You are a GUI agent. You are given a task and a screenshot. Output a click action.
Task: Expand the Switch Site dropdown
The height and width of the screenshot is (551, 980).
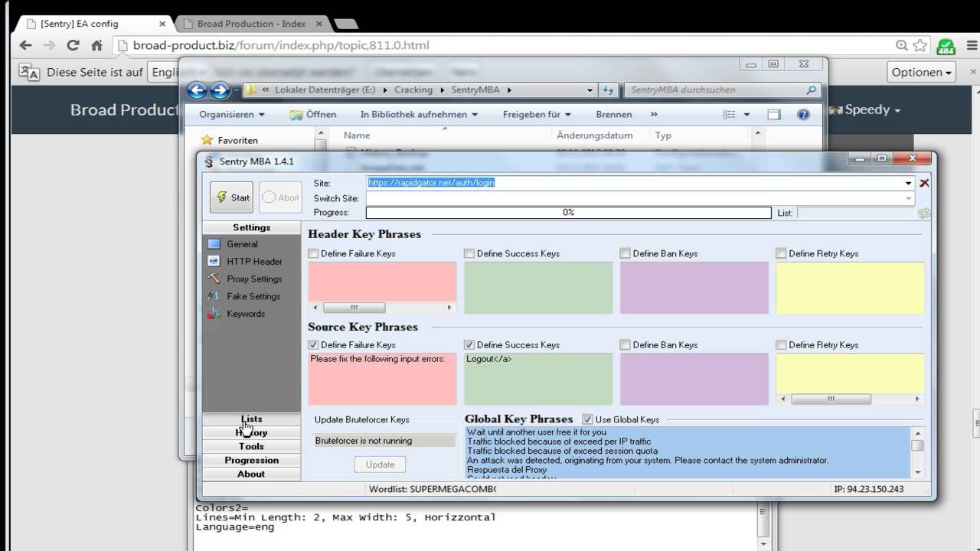click(909, 198)
